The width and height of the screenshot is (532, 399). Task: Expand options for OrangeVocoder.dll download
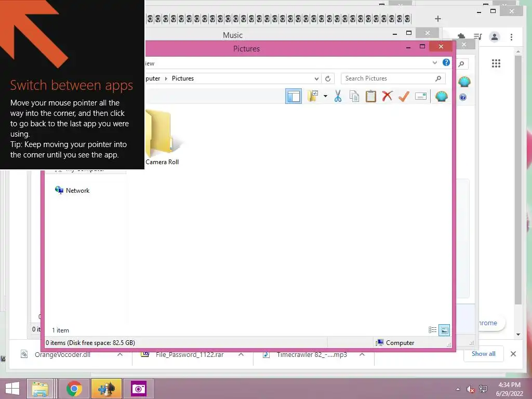[120, 354]
